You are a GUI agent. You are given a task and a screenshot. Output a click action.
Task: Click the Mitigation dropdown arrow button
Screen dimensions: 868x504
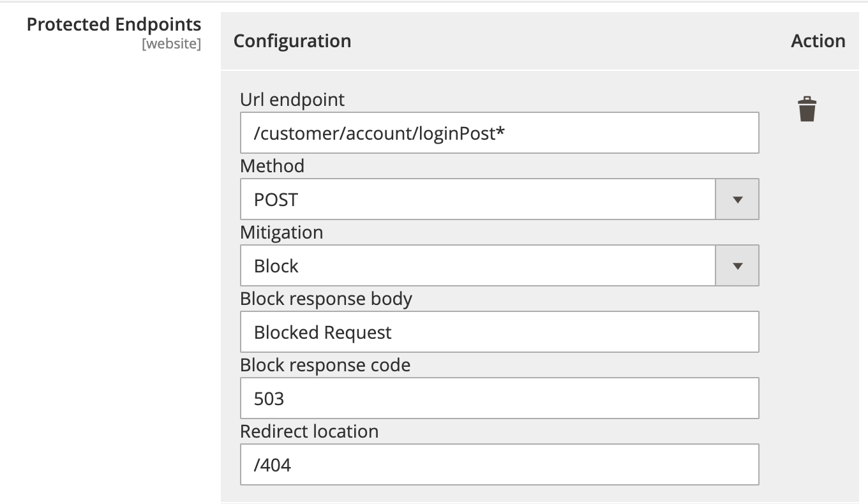(737, 265)
